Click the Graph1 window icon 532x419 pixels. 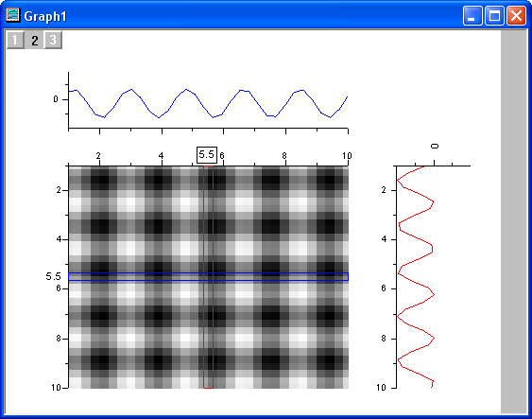(x=13, y=15)
